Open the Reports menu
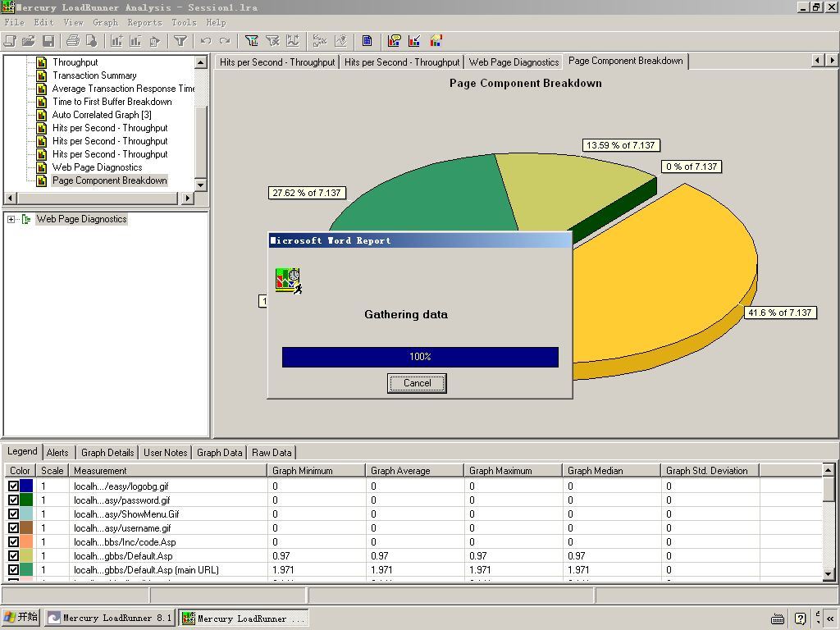Screen dimensions: 840x630 [144, 22]
